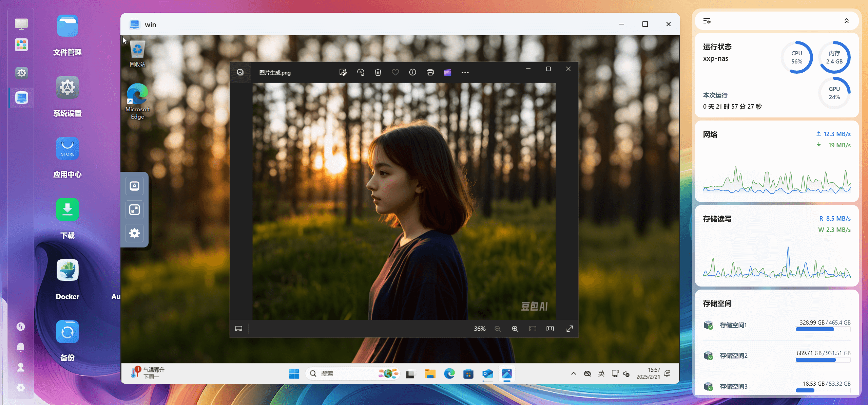Viewport: 868px width, 405px height.
Task: Print the image from Photos toolbar
Action: click(x=430, y=72)
